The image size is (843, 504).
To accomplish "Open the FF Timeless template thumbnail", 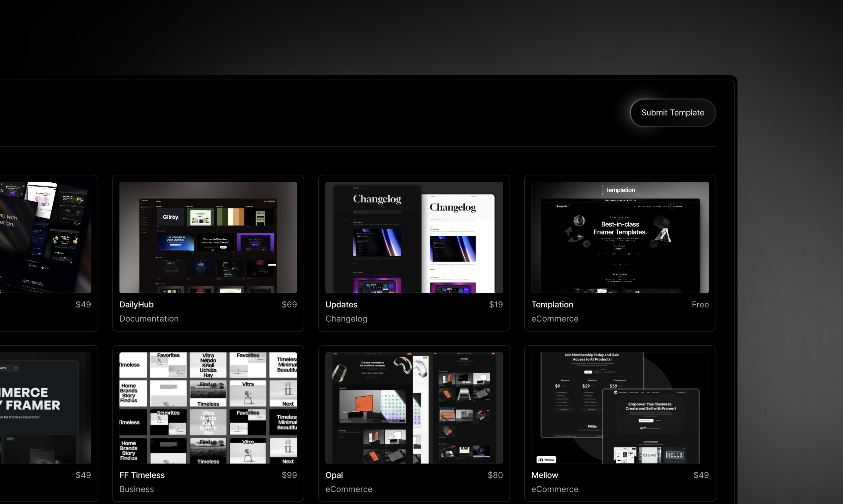I will (x=208, y=408).
